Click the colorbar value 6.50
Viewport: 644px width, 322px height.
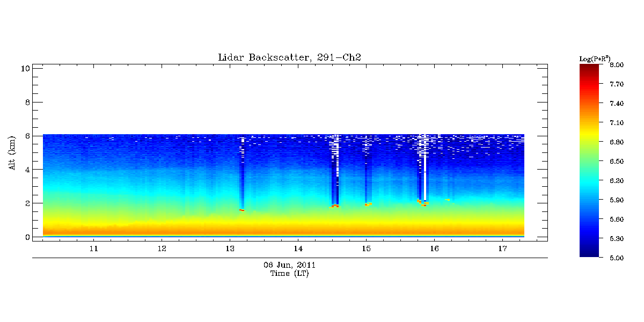[x=617, y=162]
